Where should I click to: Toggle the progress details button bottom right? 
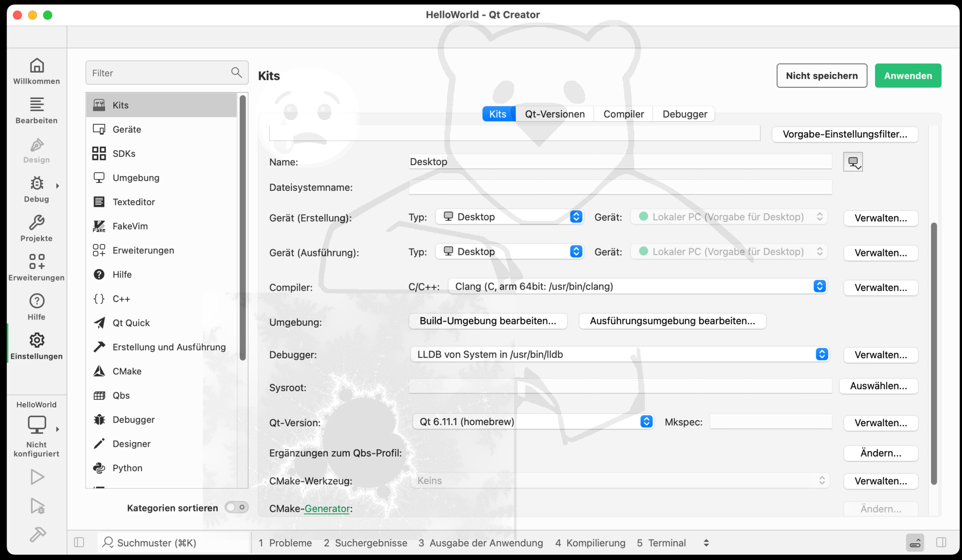tap(915, 542)
